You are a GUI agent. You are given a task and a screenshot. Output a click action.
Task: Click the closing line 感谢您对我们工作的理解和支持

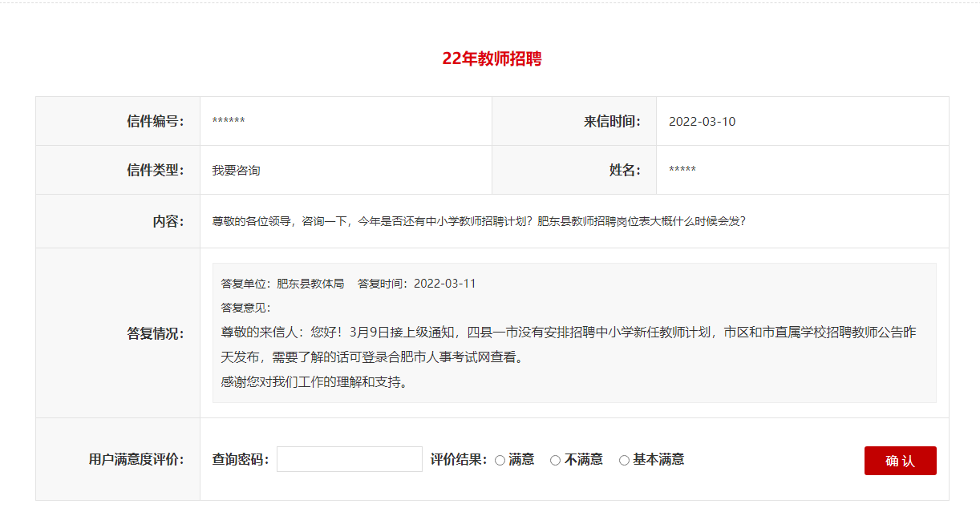[314, 381]
